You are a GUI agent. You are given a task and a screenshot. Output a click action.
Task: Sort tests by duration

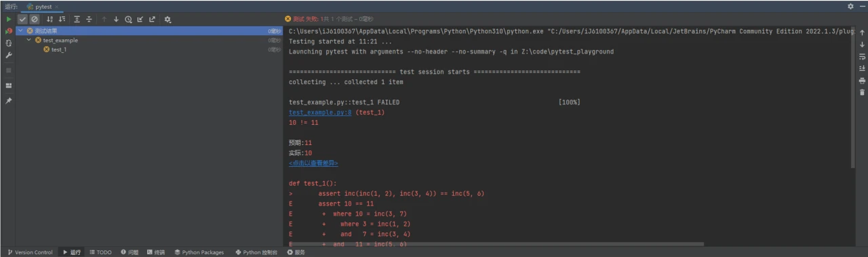click(62, 19)
